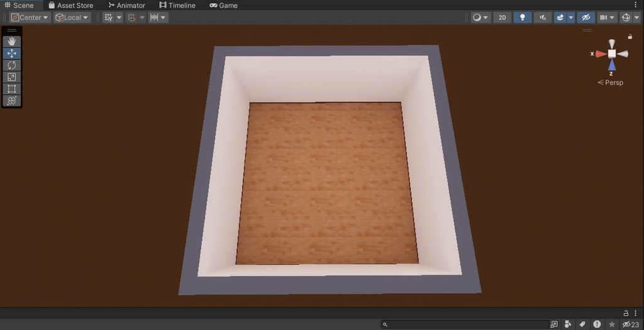Click the top gray axis cone
This screenshot has height=330, width=644.
coord(612,43)
